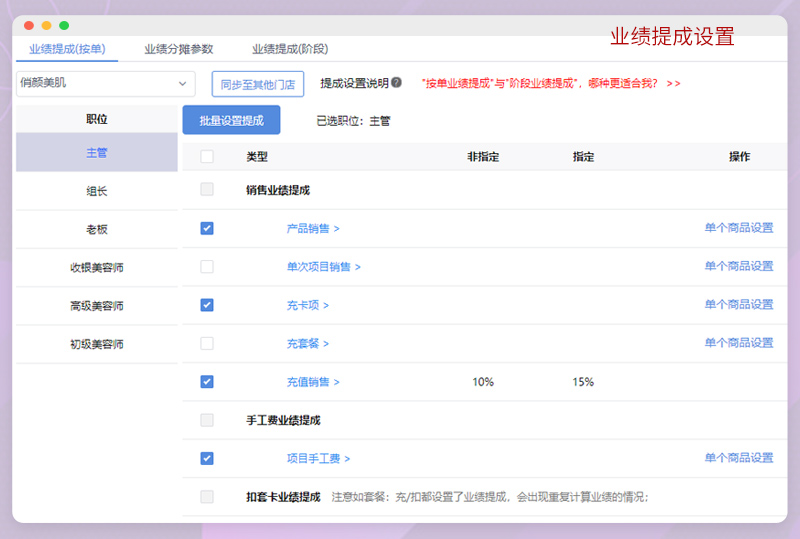Click the 职位 column header
800x539 pixels.
pos(97,119)
